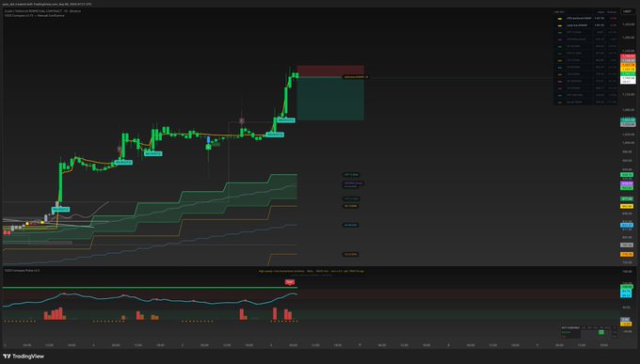
Task: Click the green cell in bottom-right table
Action: [x=601, y=332]
